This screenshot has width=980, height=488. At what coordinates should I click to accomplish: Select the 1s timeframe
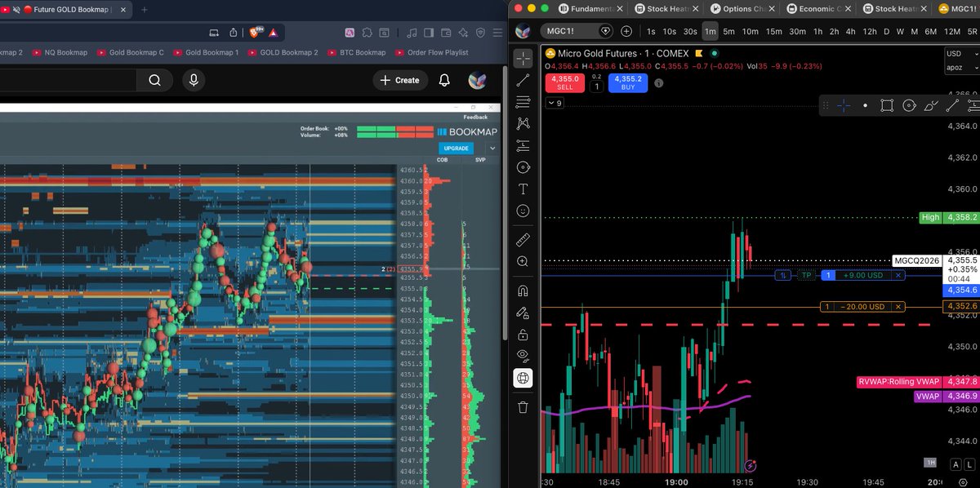(x=651, y=31)
